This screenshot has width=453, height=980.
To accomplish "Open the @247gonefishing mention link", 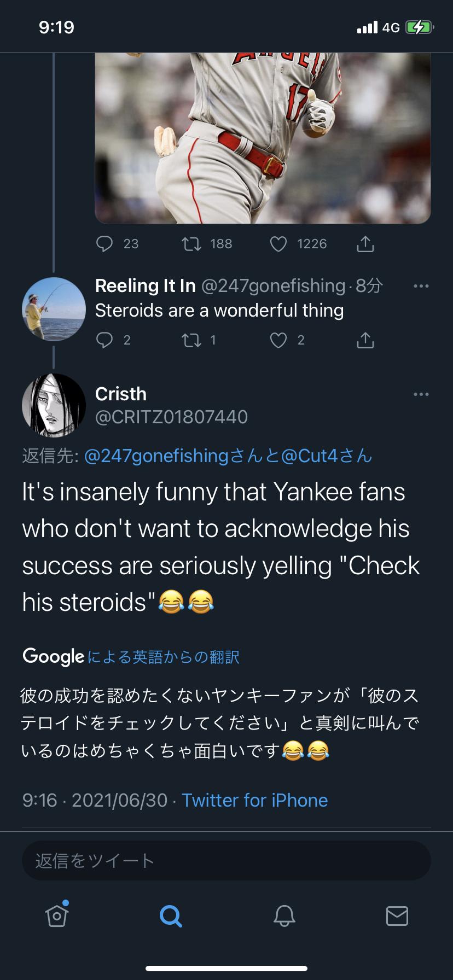I will [x=156, y=456].
